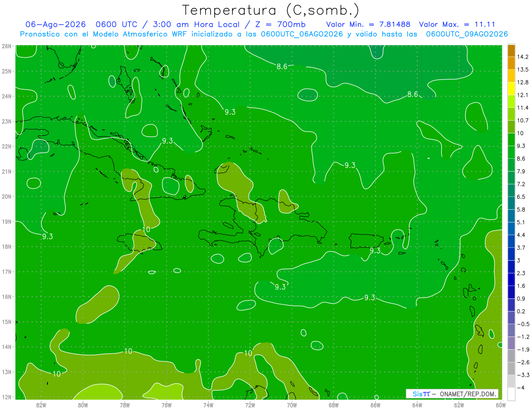Select the date text "06-Ago-2026"

pyautogui.click(x=55, y=24)
